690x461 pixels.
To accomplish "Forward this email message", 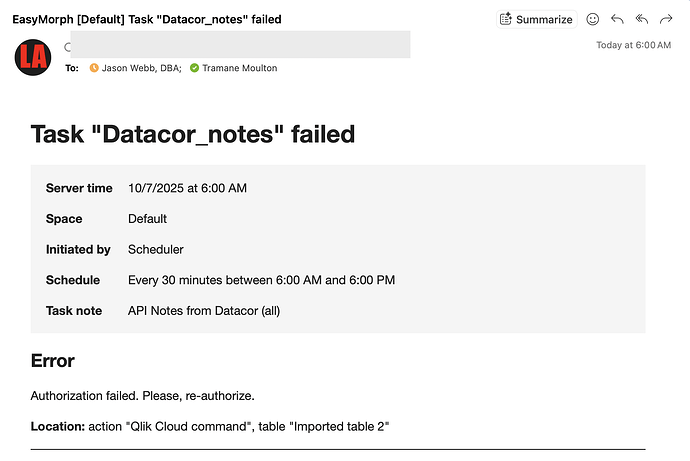I will coord(666,19).
